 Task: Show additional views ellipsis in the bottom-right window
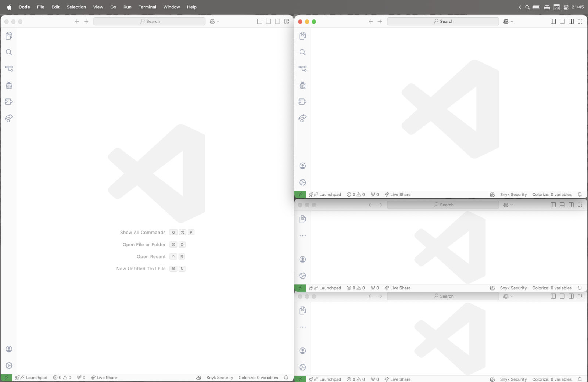(x=302, y=327)
